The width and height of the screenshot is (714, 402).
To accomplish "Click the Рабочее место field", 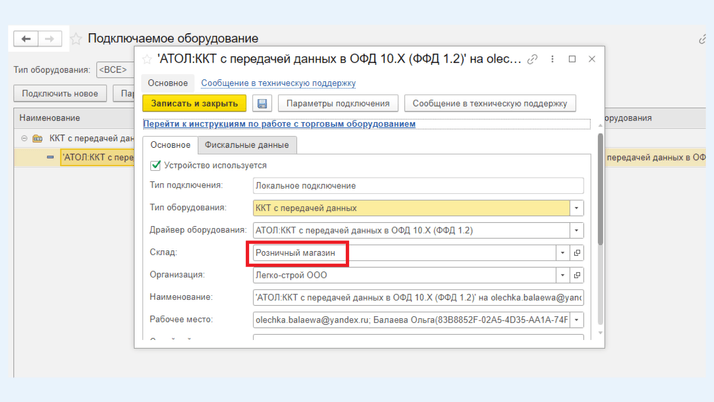I will tap(411, 320).
